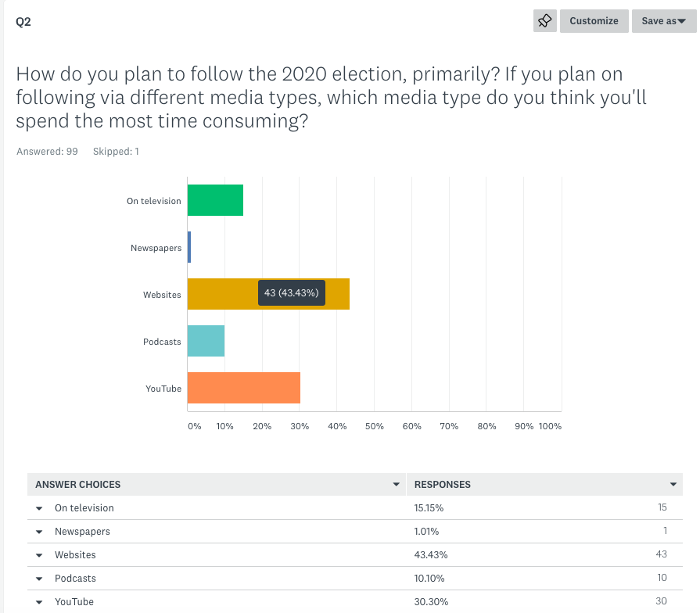Click the Answer Choices column header
This screenshot has height=613, width=700.
click(78, 485)
